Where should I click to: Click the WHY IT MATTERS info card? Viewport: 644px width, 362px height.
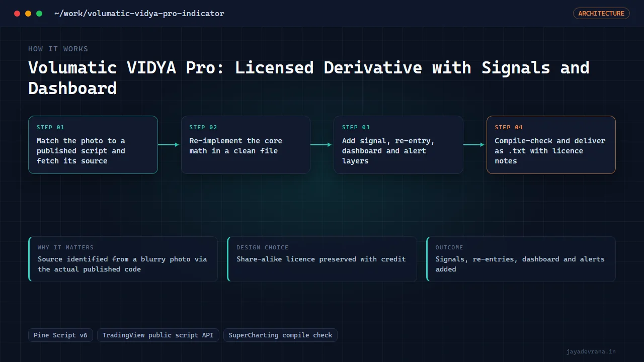tap(123, 259)
